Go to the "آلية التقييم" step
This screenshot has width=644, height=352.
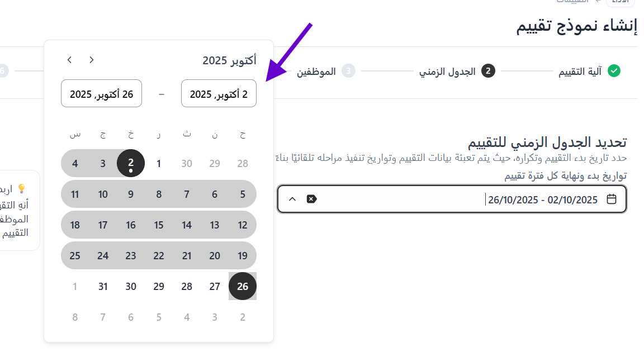point(580,72)
